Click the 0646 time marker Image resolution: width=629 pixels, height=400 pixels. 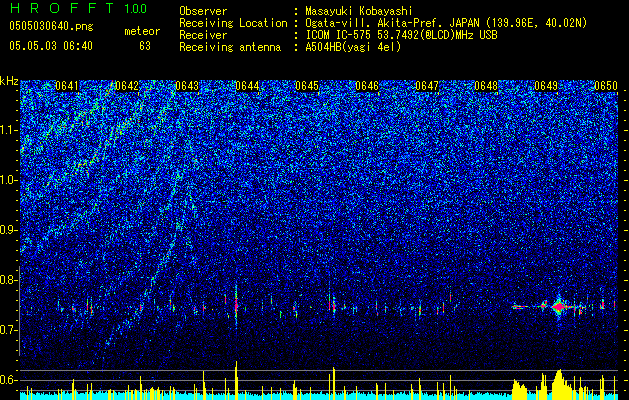point(367,86)
